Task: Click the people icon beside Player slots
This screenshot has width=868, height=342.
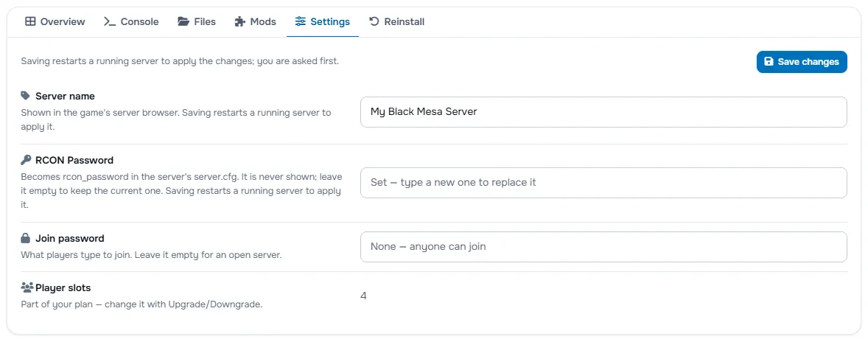Action: pos(27,287)
